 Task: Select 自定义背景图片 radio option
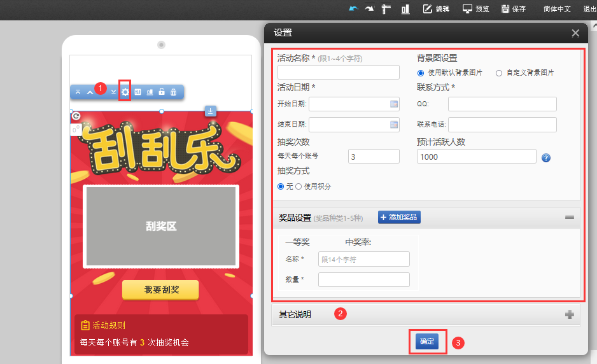[499, 73]
